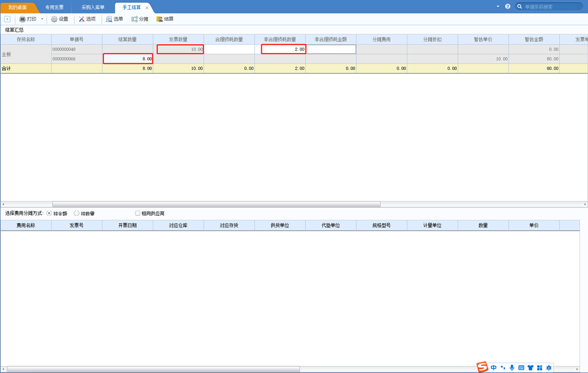Viewport: 588px width, 373px height.
Task: Click the 规格型号 column header
Action: pyautogui.click(x=382, y=225)
